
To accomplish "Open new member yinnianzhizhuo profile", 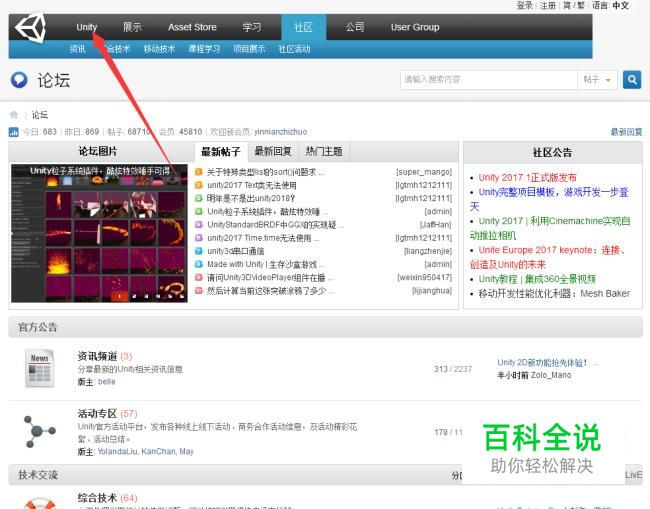I will 281,132.
